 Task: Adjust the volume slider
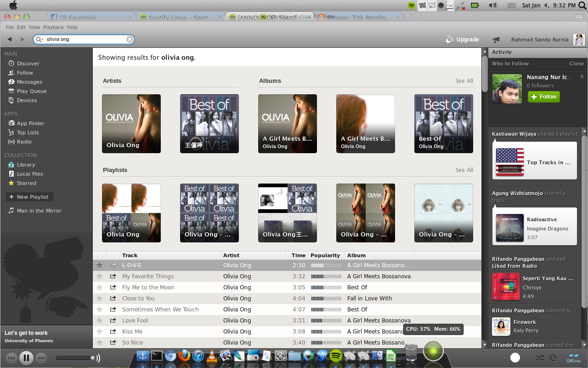click(76, 358)
